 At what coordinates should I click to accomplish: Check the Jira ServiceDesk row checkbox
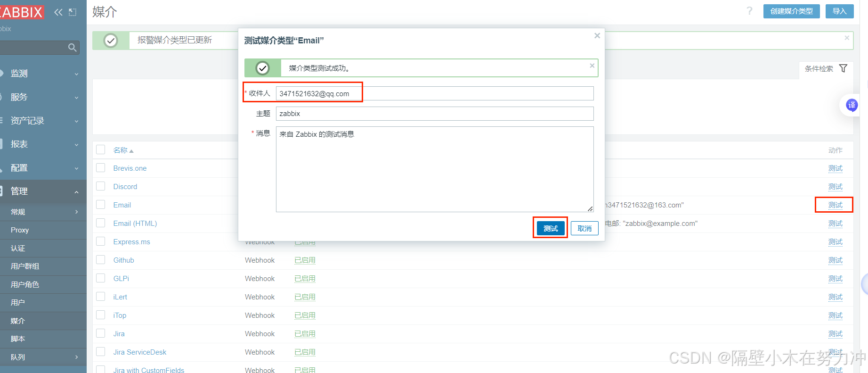point(101,352)
